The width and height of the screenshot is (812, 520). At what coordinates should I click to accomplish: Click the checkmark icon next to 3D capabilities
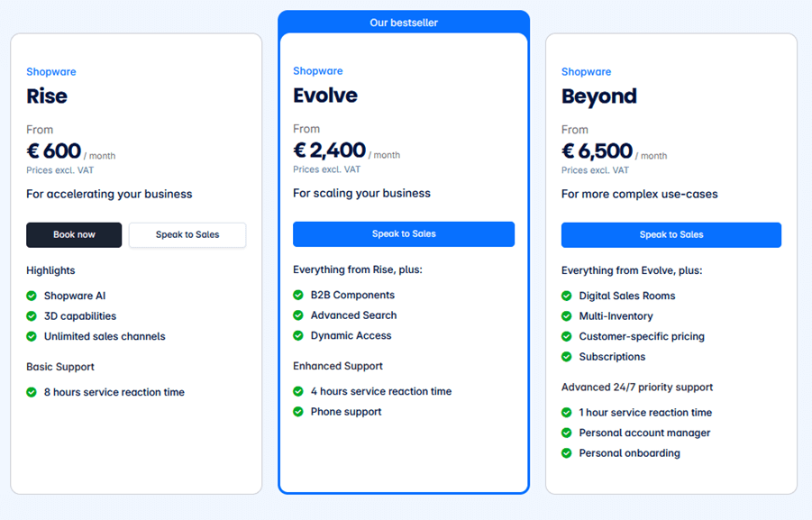pos(32,316)
